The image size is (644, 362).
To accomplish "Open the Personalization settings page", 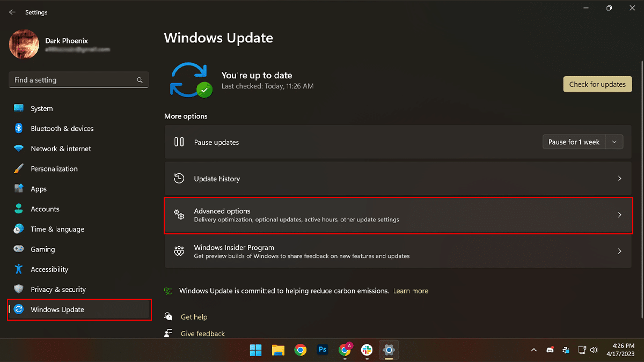I will click(54, 169).
